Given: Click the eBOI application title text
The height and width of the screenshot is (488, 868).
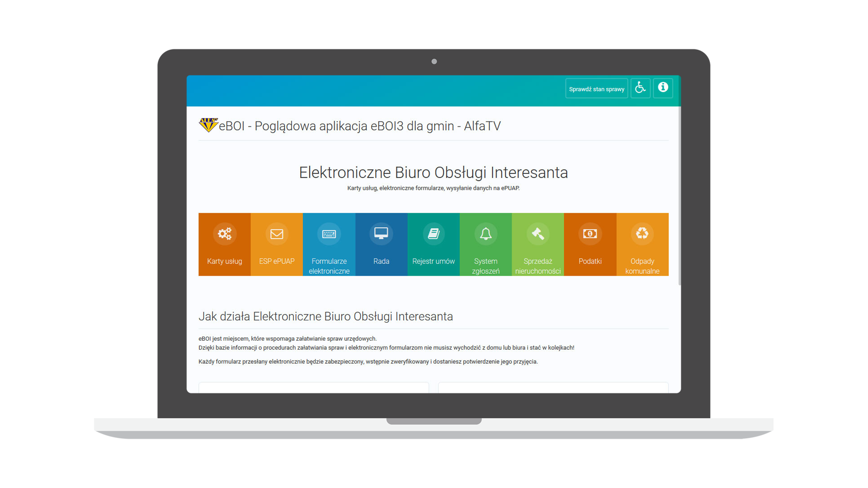Looking at the screenshot, I should click(x=360, y=126).
